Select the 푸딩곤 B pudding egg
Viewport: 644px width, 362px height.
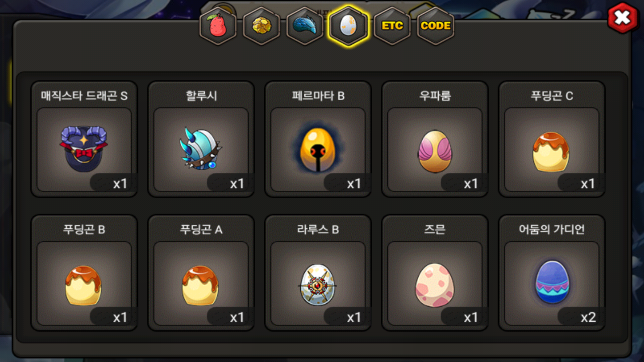[x=84, y=283]
